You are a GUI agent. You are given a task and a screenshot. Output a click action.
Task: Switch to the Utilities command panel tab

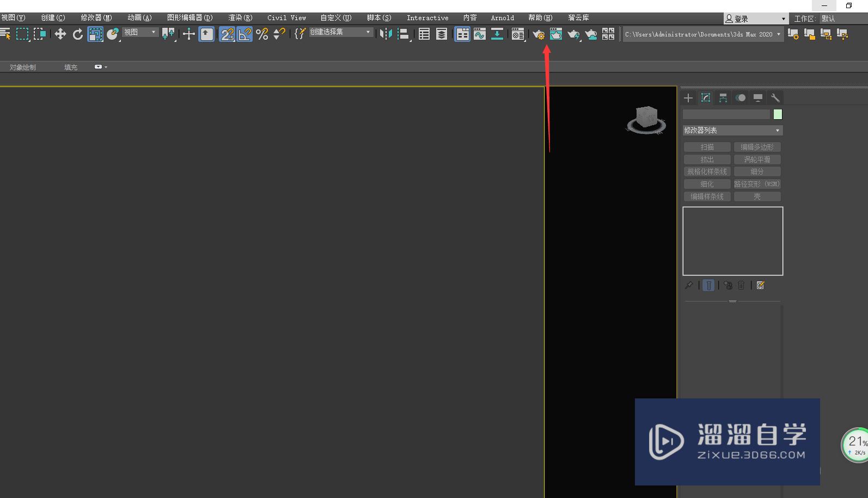tap(775, 98)
